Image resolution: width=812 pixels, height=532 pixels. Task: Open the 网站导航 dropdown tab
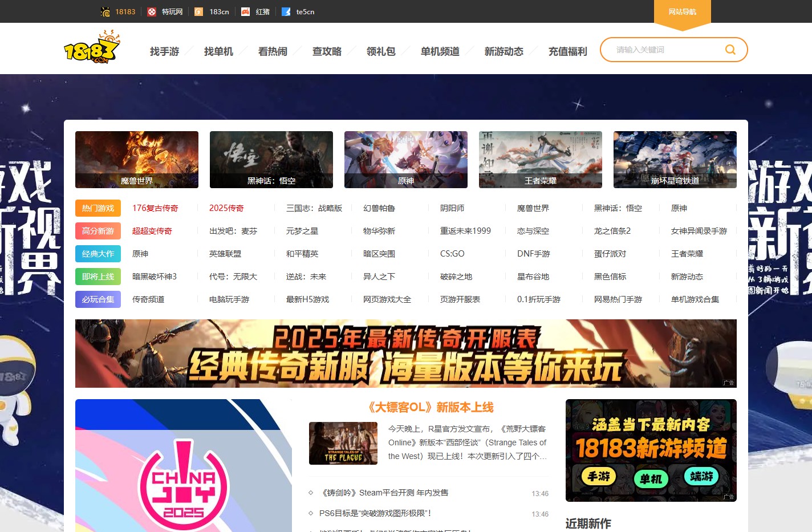683,13
